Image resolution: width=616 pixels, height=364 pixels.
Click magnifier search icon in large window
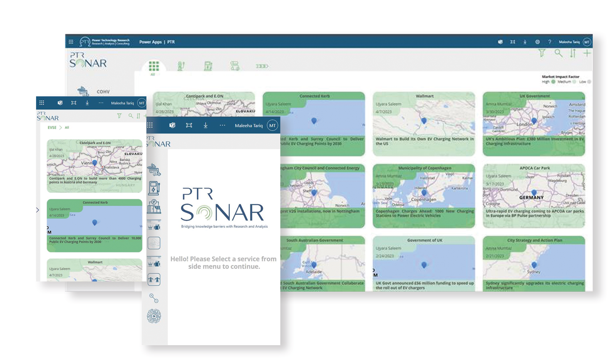point(558,53)
